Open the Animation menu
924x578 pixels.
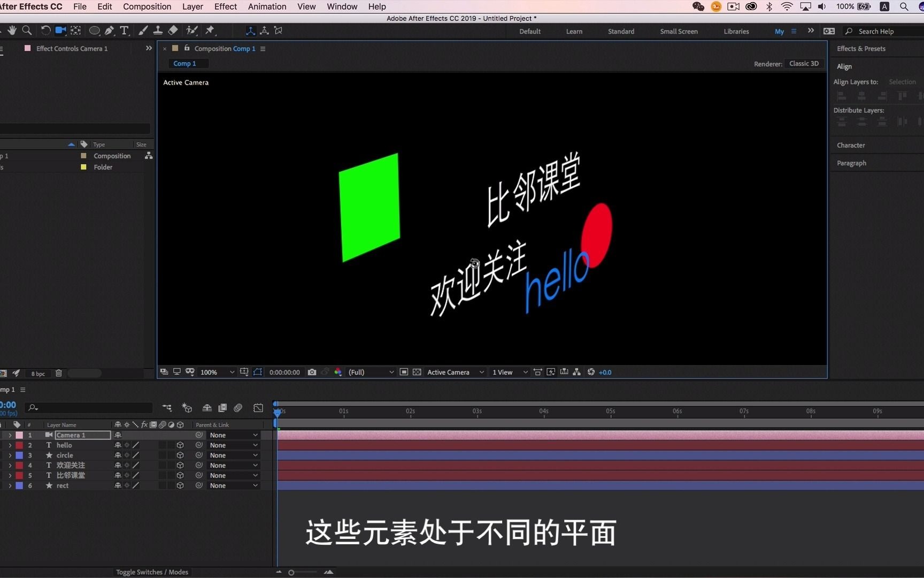(x=267, y=6)
